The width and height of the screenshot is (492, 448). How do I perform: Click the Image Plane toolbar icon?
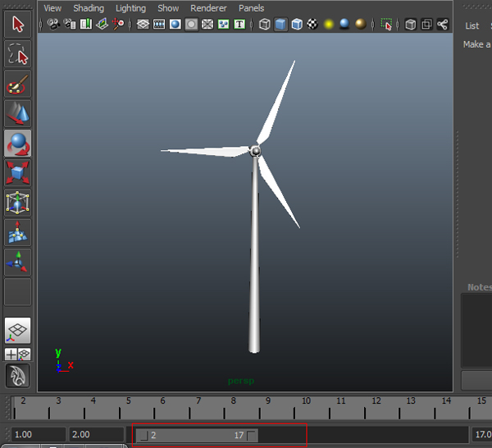click(x=102, y=24)
